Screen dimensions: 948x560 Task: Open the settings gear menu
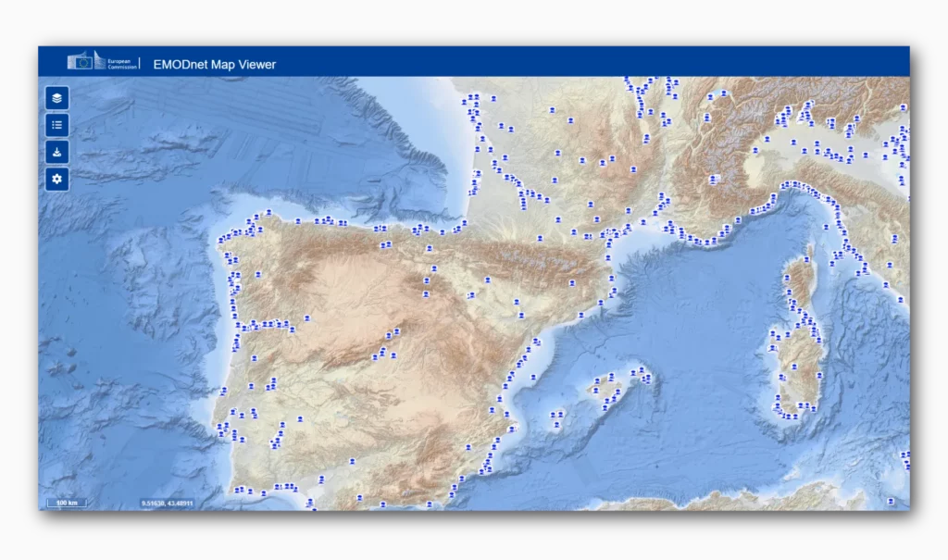(x=56, y=179)
